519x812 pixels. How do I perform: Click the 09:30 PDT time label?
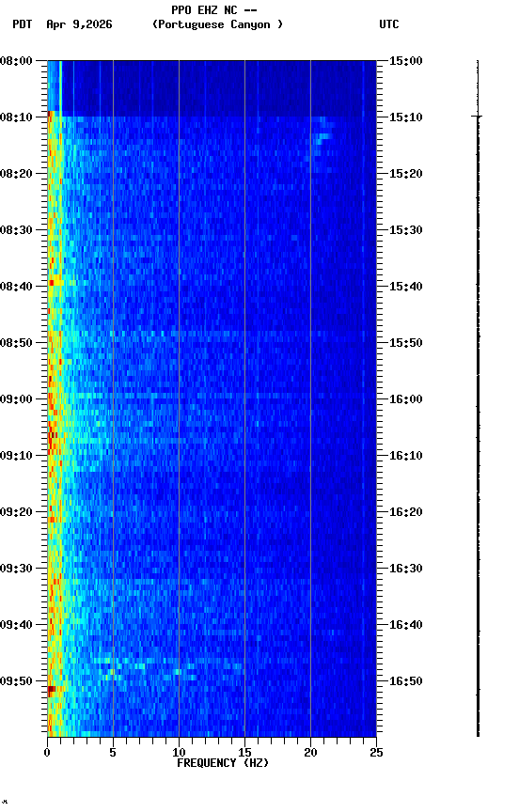coord(16,570)
